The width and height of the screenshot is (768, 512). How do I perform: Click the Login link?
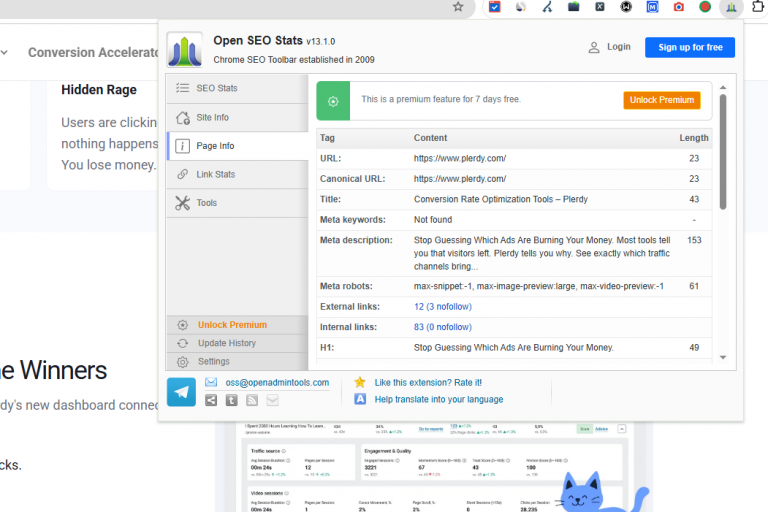click(x=619, y=47)
